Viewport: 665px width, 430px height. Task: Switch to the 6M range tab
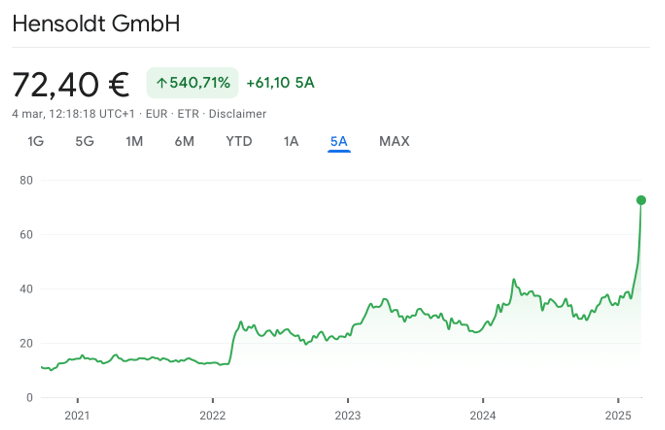[184, 141]
